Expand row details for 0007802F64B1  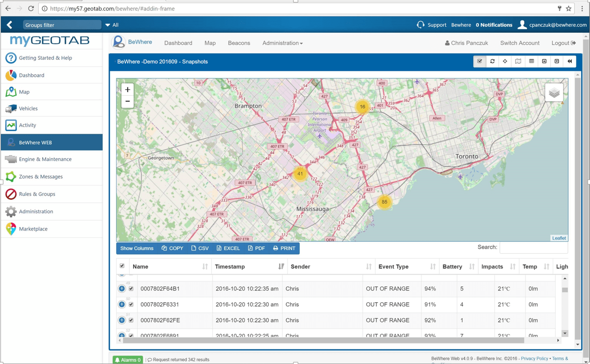(122, 289)
